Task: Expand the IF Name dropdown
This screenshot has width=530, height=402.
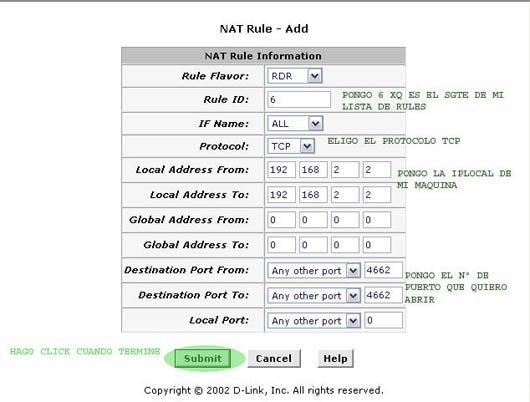Action: 295,123
